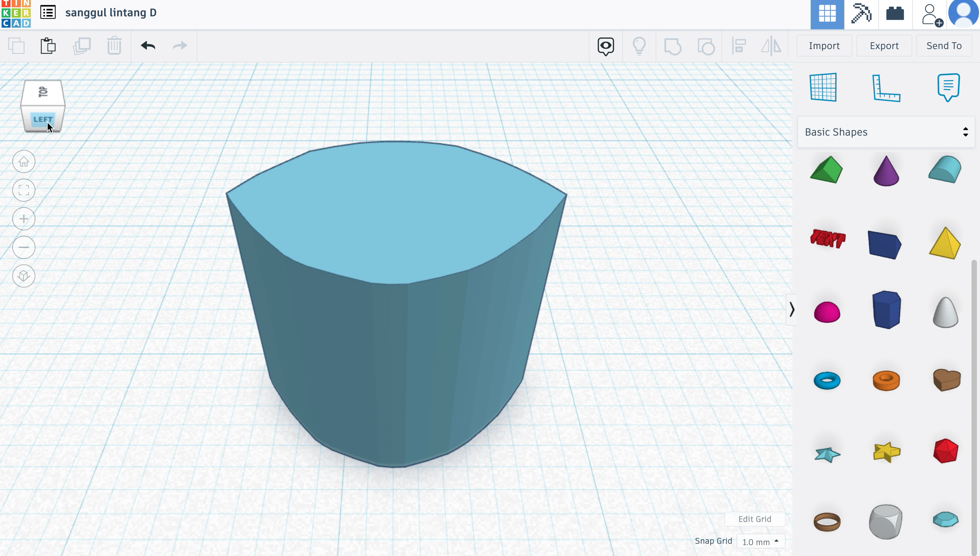Click the Home view button
The image size is (980, 556).
click(x=23, y=161)
